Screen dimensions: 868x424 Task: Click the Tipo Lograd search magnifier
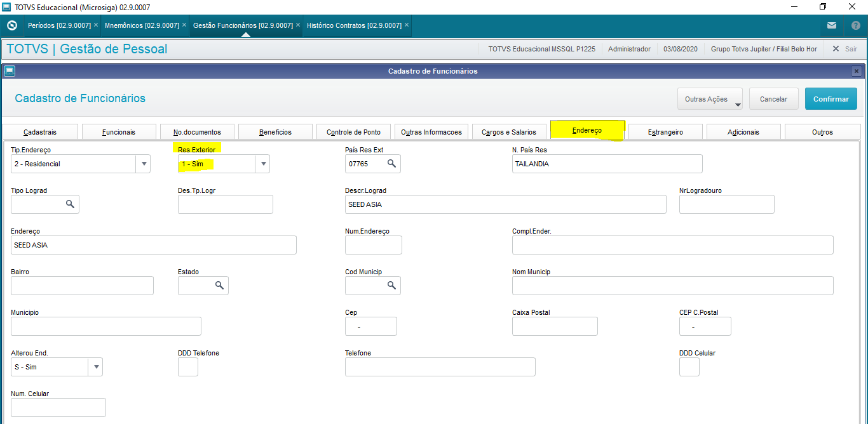(x=71, y=204)
